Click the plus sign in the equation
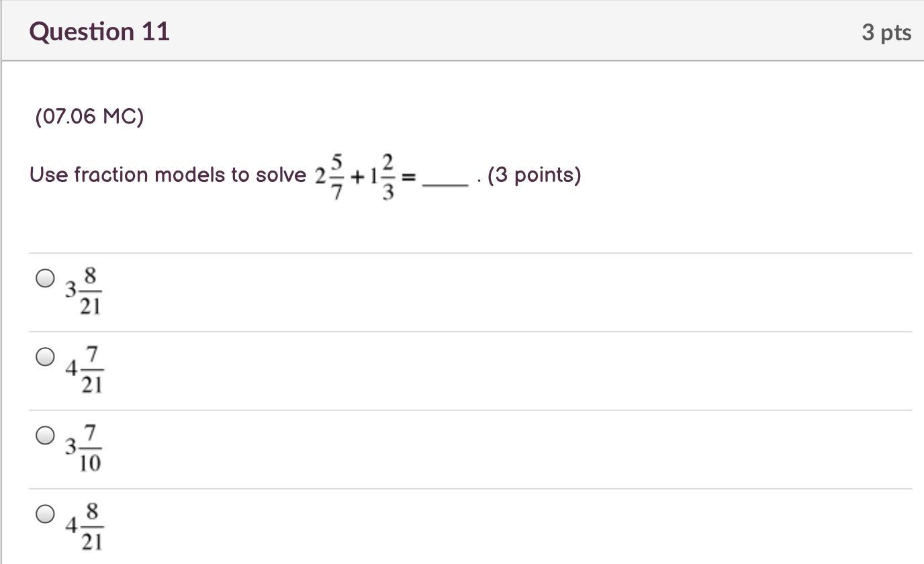 click(x=358, y=177)
